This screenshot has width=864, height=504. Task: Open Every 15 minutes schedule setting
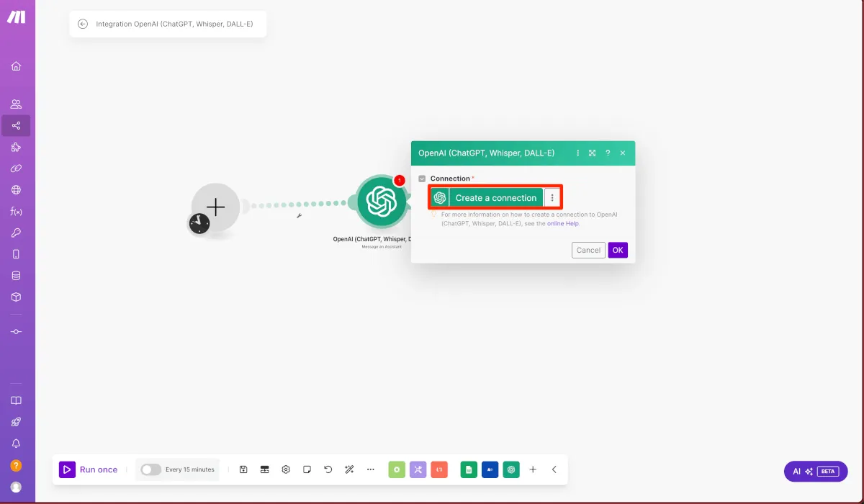tap(190, 469)
